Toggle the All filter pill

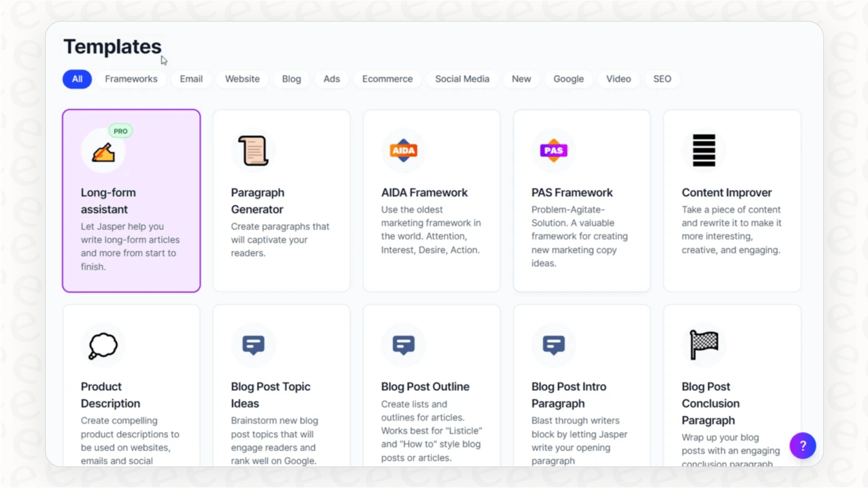click(76, 79)
